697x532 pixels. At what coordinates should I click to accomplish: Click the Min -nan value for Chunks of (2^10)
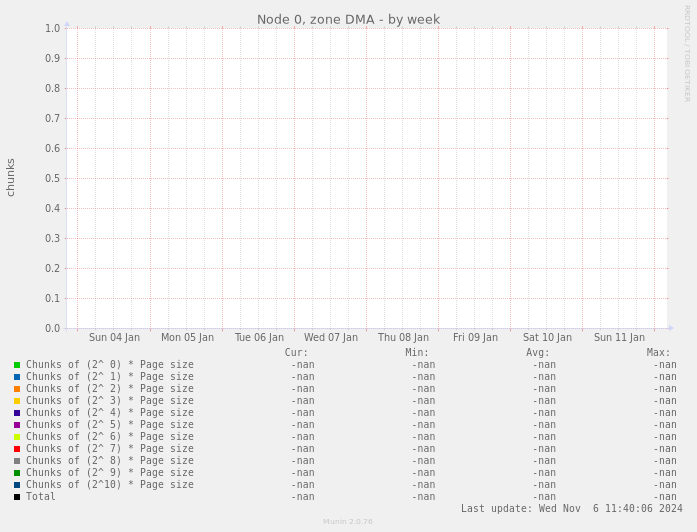423,485
